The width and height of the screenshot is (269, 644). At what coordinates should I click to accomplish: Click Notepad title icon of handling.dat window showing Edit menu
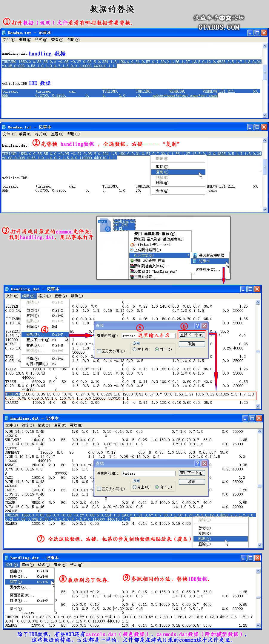tap(7, 289)
